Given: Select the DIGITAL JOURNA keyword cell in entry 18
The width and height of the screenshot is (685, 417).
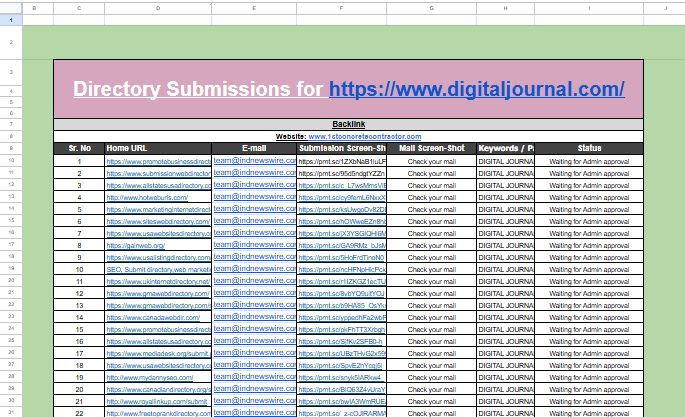Looking at the screenshot, I should (x=505, y=366).
